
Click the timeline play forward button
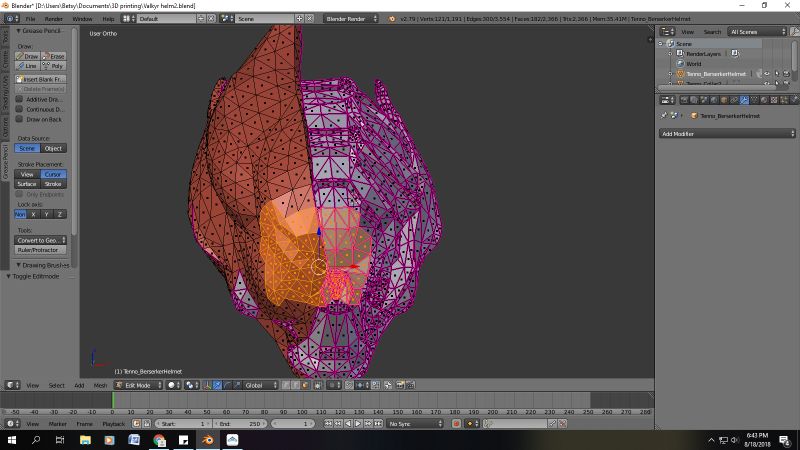358,423
